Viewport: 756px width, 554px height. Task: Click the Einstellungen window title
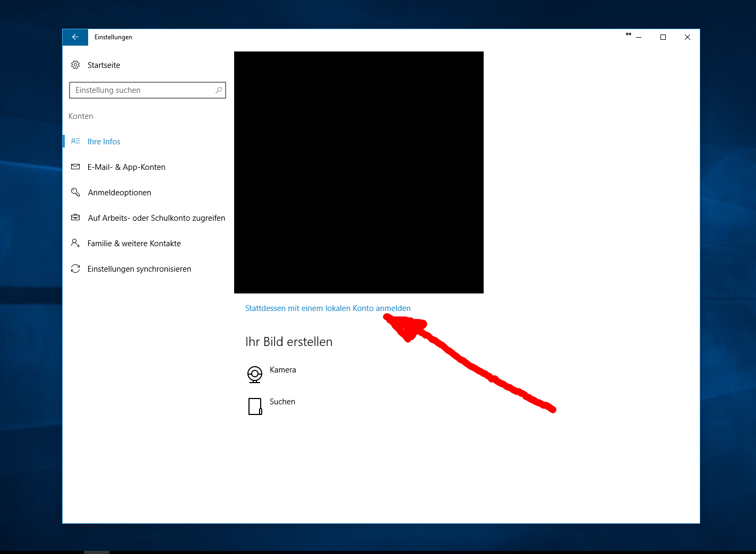pos(113,37)
